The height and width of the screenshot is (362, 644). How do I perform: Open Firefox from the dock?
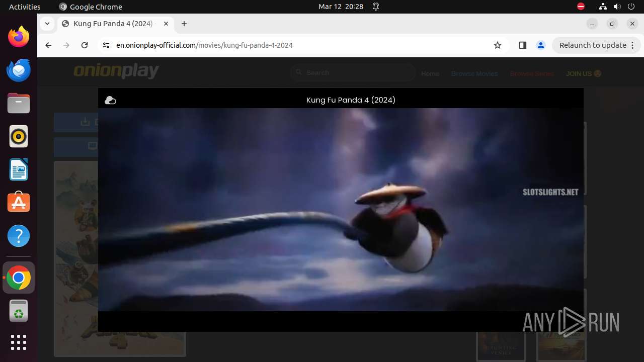click(19, 37)
